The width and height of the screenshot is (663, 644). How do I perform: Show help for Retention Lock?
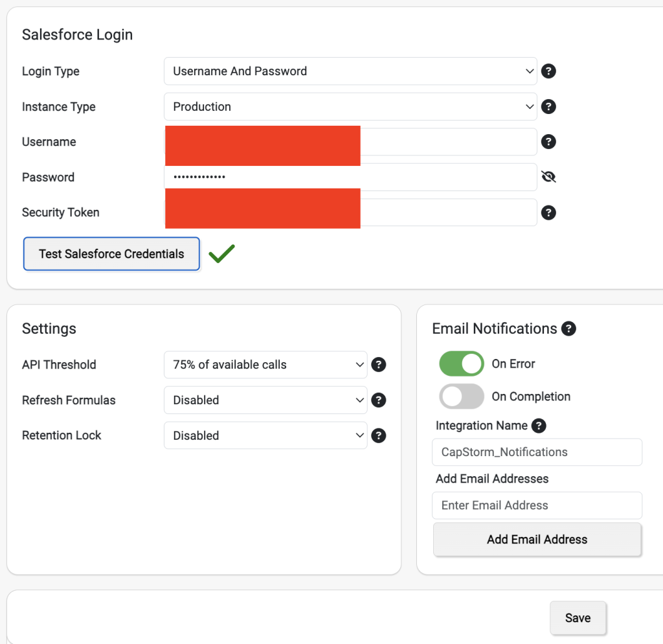tap(378, 435)
